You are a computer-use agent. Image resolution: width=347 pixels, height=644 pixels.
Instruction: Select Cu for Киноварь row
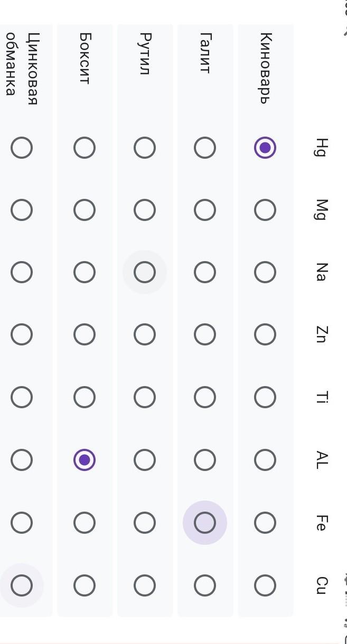click(265, 585)
